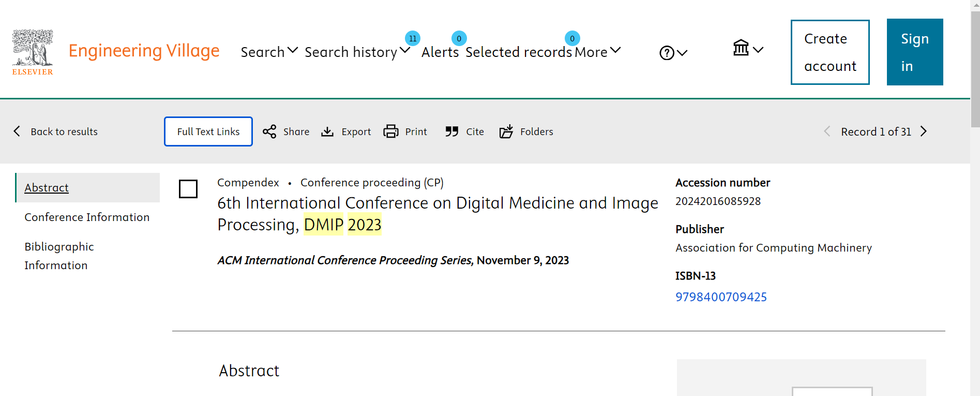Image resolution: width=980 pixels, height=396 pixels.
Task: Open the help question mark menu
Action: pyautogui.click(x=673, y=53)
